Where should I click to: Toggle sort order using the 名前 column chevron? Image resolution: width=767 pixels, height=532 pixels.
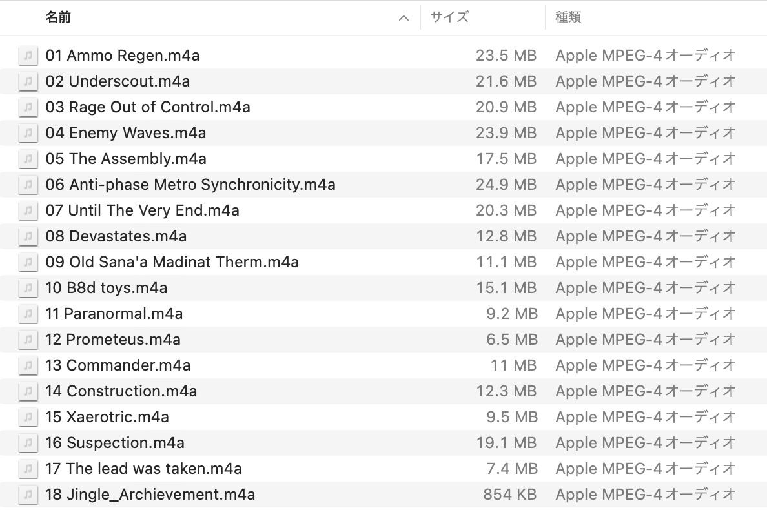pos(404,18)
